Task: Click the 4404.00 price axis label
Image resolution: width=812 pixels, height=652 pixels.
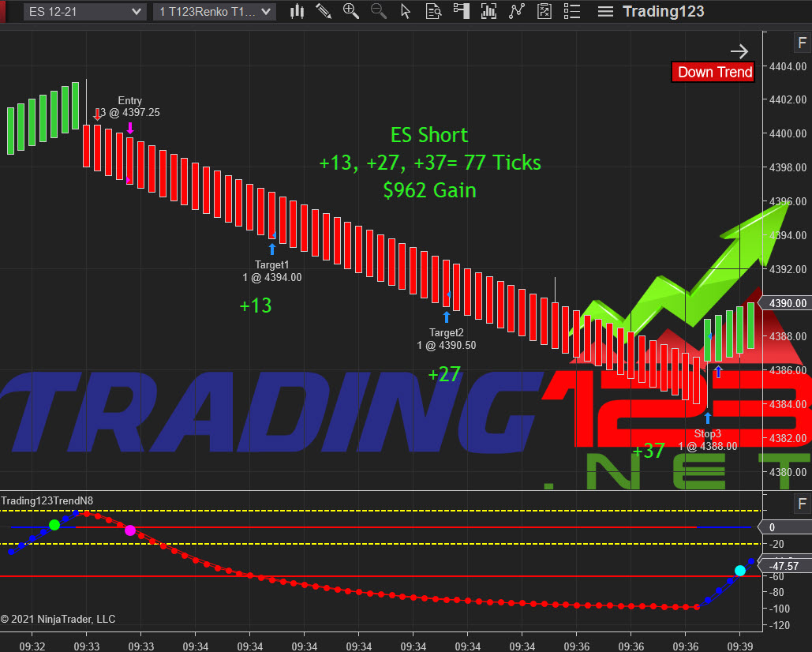Action: (x=788, y=66)
